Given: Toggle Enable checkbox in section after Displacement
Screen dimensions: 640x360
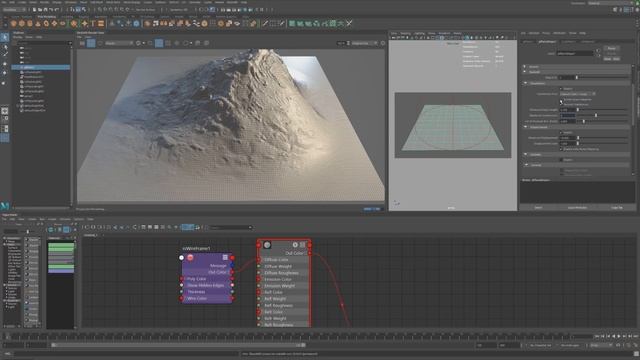Looking at the screenshot, I should pyautogui.click(x=562, y=160).
